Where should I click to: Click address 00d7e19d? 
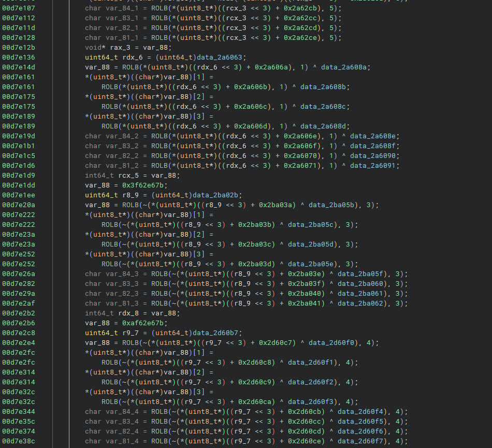pyautogui.click(x=19, y=136)
